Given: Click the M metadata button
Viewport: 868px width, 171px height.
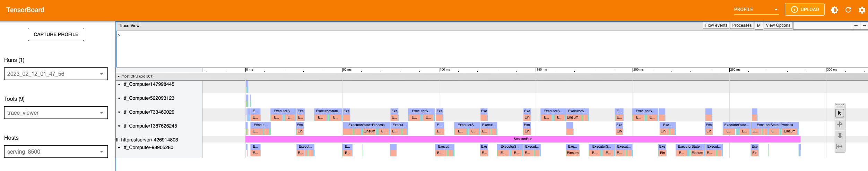Looking at the screenshot, I should [759, 25].
